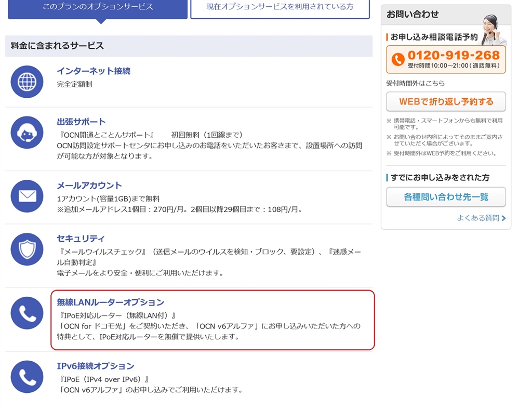The image size is (532, 408).
Task: Click the OCN訪問設定サポートセンタ description line
Action: 209,151
